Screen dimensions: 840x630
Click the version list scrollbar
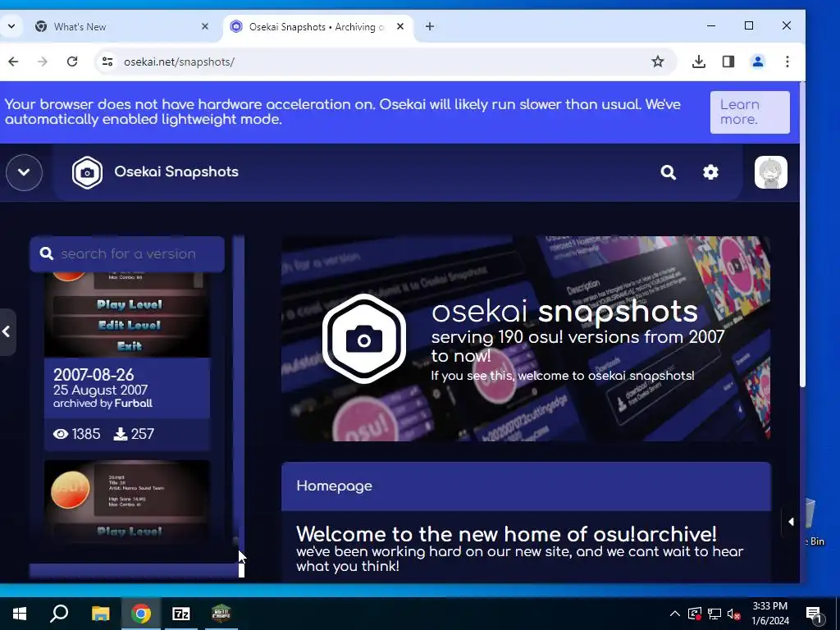[x=239, y=396]
